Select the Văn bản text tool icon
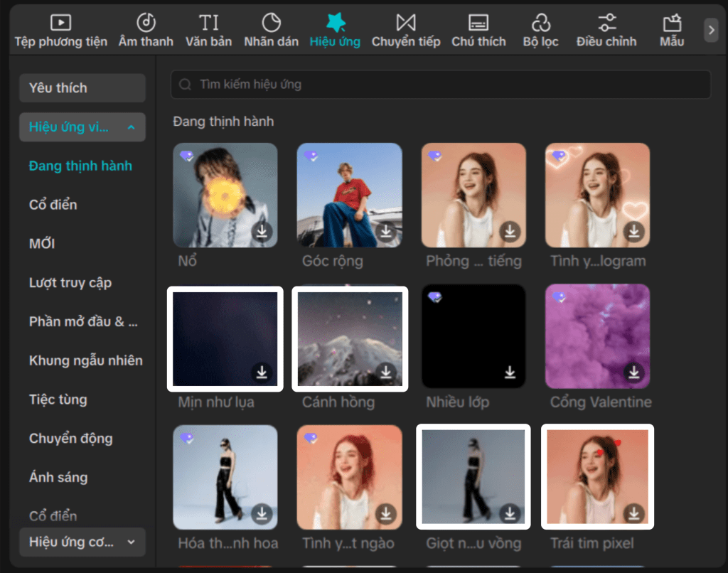Image resolution: width=728 pixels, height=573 pixels. click(208, 22)
